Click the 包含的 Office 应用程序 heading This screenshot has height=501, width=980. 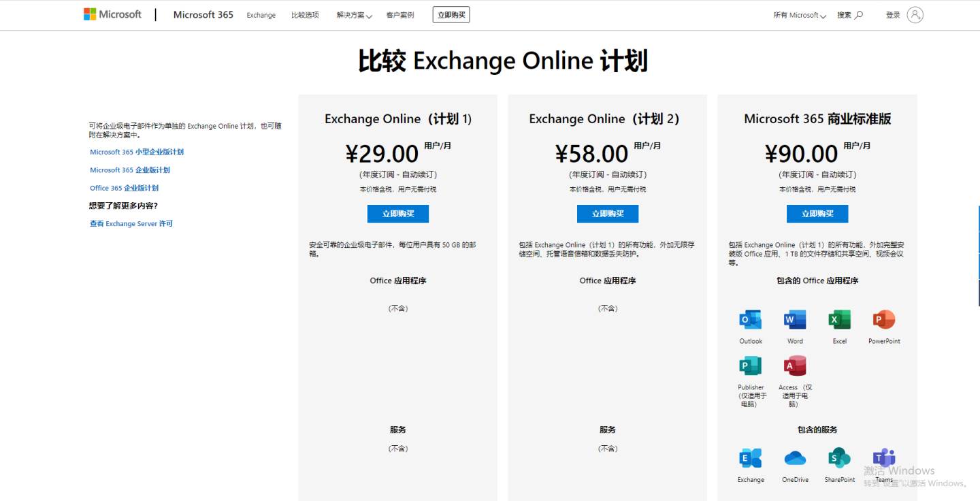click(x=817, y=280)
